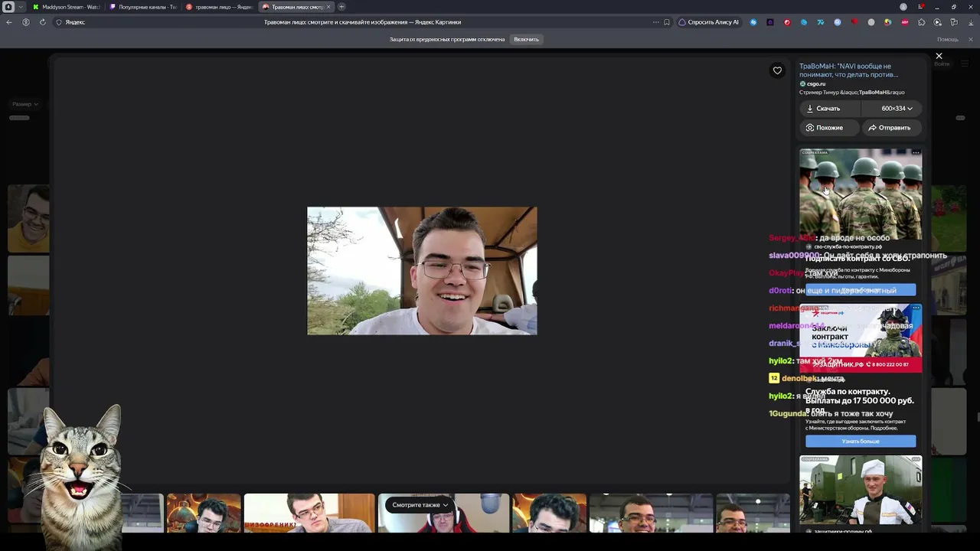Open the tab group counter button
980x551 pixels.
point(8,7)
